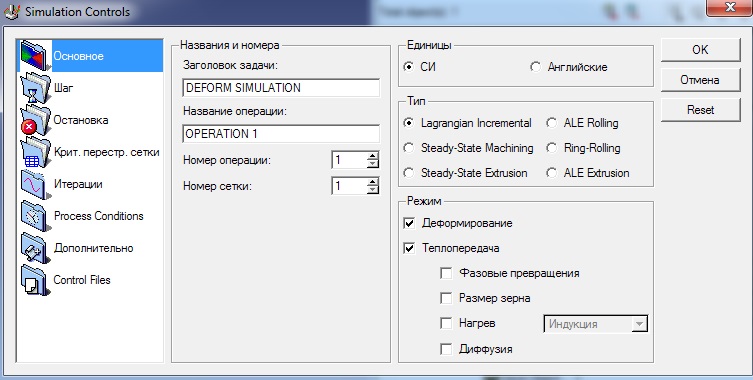The image size is (753, 380).
Task: Confirm settings with OK button
Action: coord(700,49)
